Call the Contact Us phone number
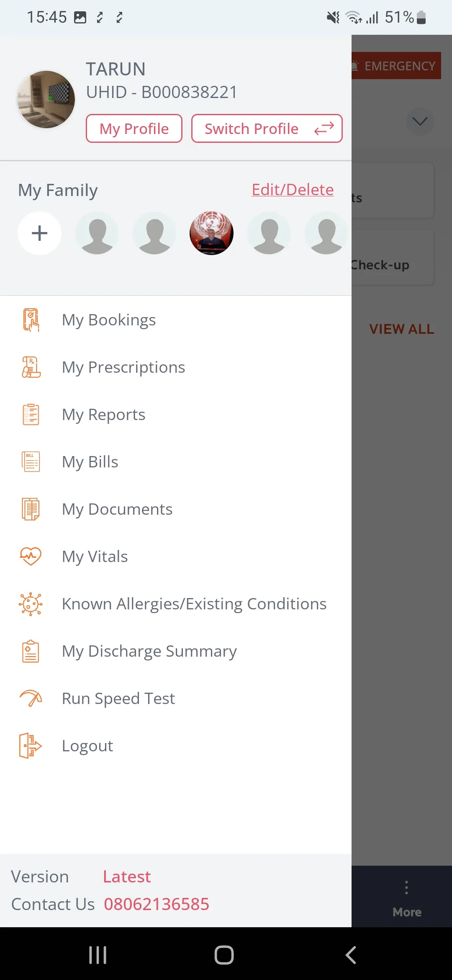This screenshot has height=980, width=452. point(157,904)
